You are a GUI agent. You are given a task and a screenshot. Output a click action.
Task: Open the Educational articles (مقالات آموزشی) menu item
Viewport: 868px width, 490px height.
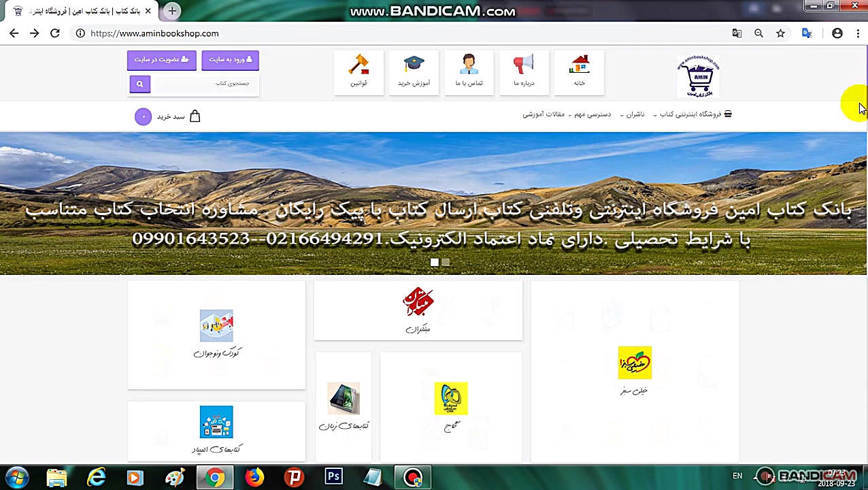coord(544,114)
